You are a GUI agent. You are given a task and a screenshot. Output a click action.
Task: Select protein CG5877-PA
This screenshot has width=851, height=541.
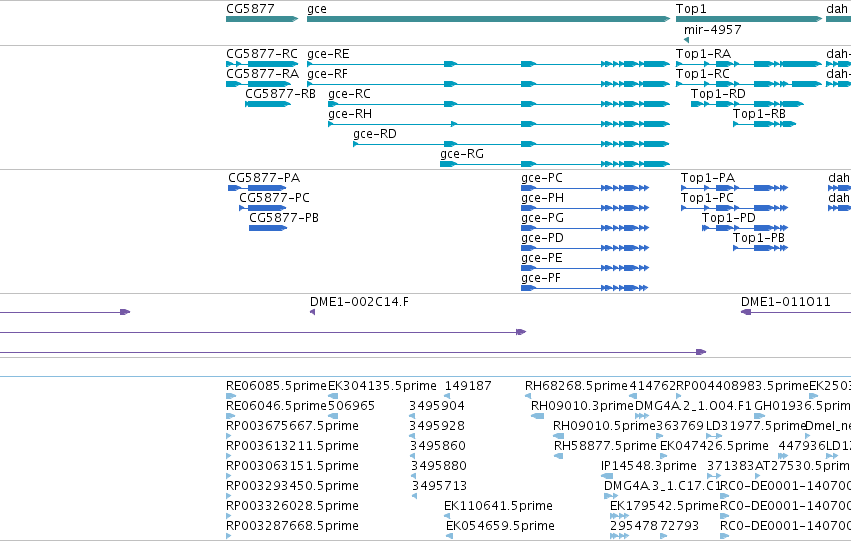click(x=257, y=188)
